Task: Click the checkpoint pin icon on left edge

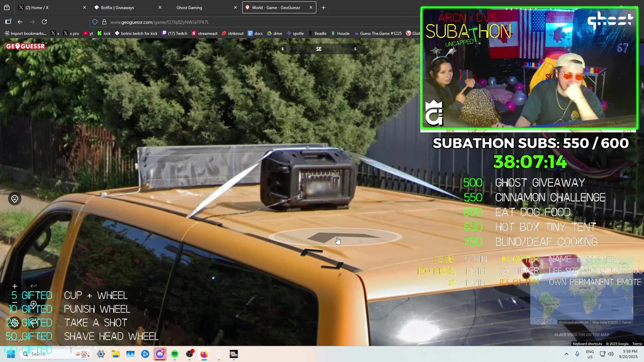Action: (15, 199)
